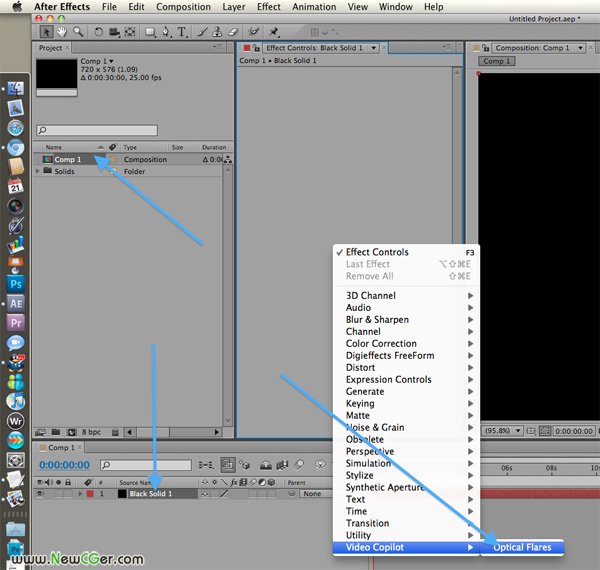The image size is (600, 570).
Task: Click the timeline current time 0:00:00:00
Action: tap(64, 465)
